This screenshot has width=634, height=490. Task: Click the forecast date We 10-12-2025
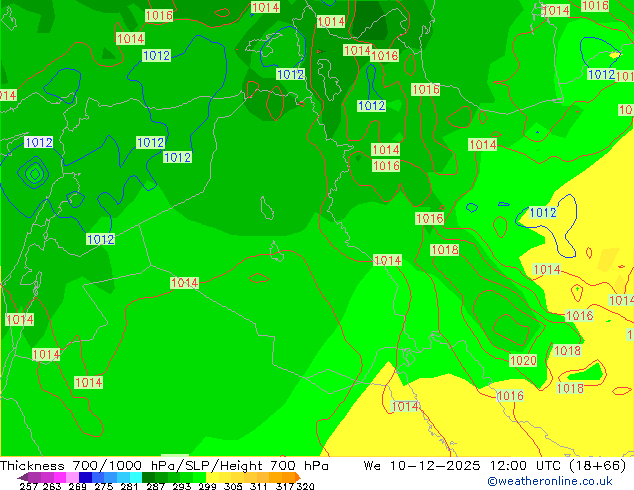[422, 466]
